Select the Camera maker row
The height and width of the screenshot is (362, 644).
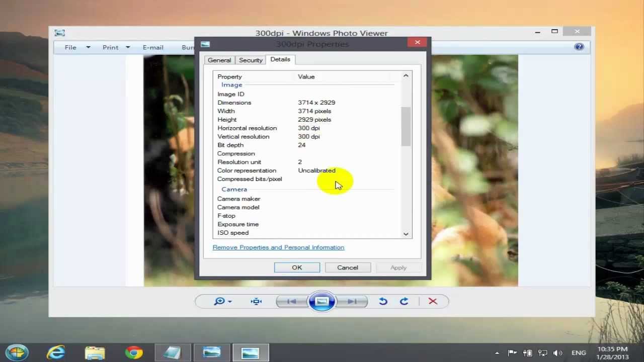[x=306, y=199]
